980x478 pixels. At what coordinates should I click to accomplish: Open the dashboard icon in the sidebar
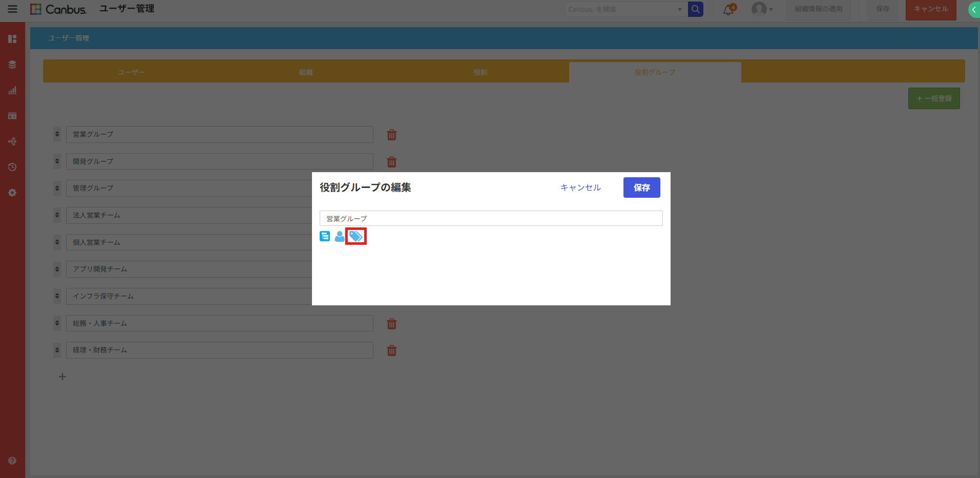[x=12, y=39]
